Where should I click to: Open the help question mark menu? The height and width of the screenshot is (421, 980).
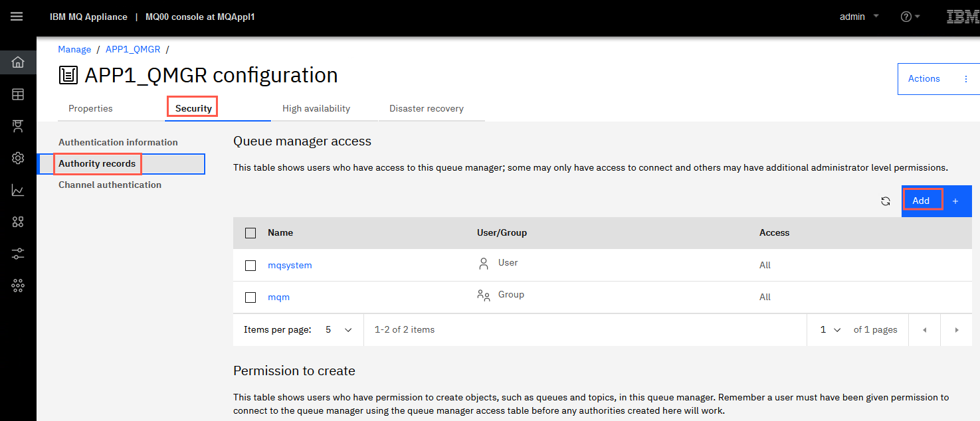(x=910, y=17)
